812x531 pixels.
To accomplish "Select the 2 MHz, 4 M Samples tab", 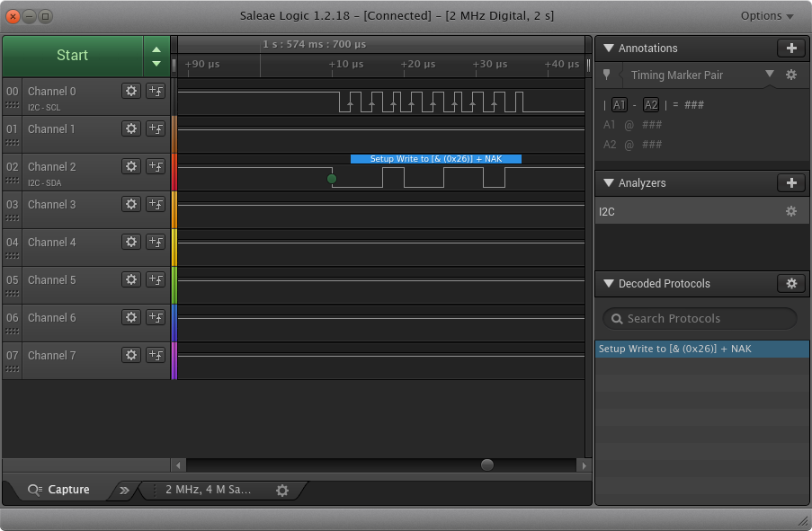I will [209, 490].
